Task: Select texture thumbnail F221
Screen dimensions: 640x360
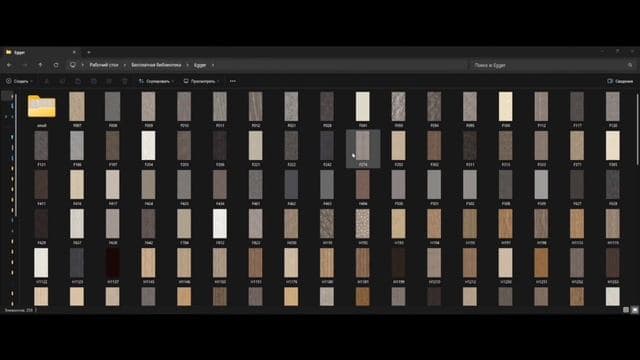Action: point(256,146)
